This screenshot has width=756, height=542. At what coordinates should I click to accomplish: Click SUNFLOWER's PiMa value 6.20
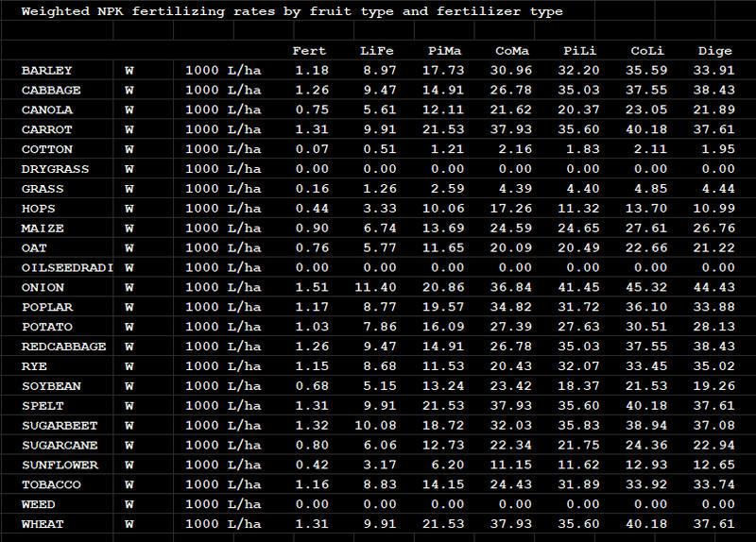tap(445, 465)
